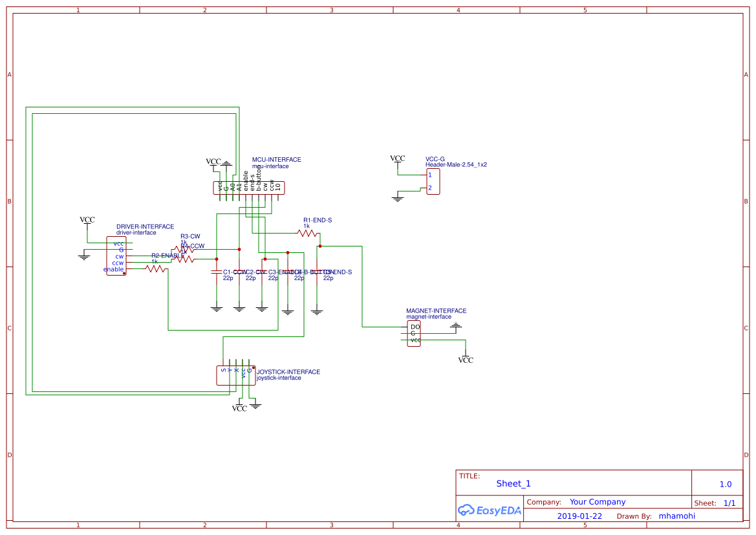The width and height of the screenshot is (756, 535).
Task: Select the VCC power symbol above VCC-G header
Action: point(398,158)
